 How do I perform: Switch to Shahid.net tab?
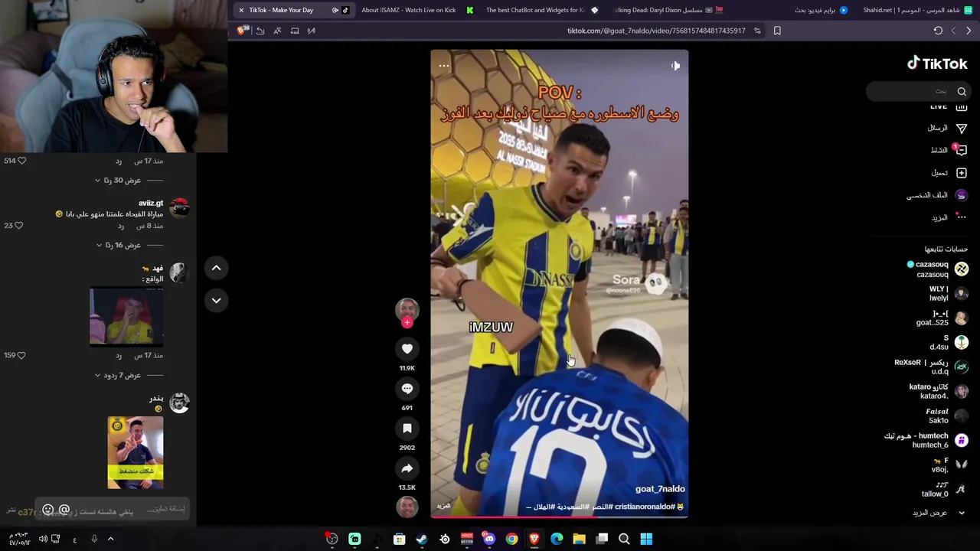(916, 10)
